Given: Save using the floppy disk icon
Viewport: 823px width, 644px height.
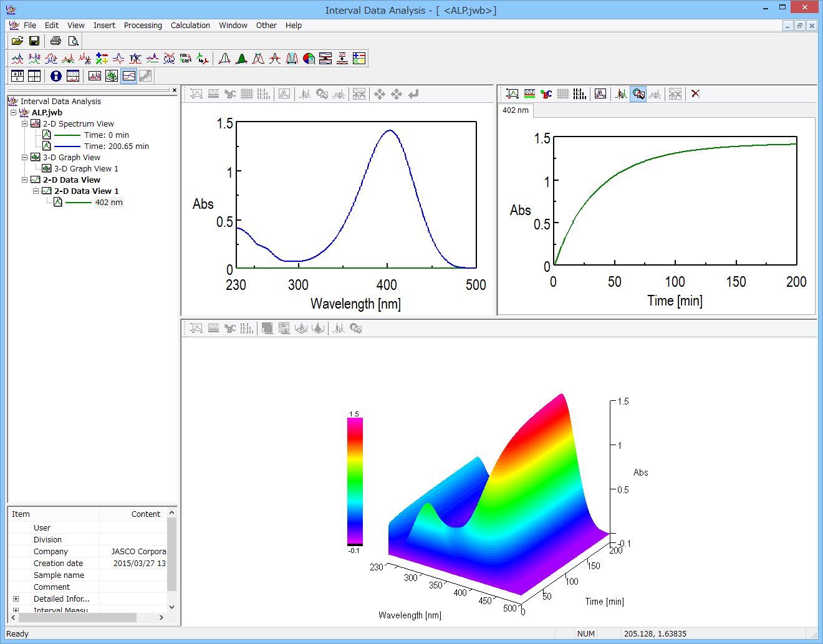Looking at the screenshot, I should coord(34,41).
